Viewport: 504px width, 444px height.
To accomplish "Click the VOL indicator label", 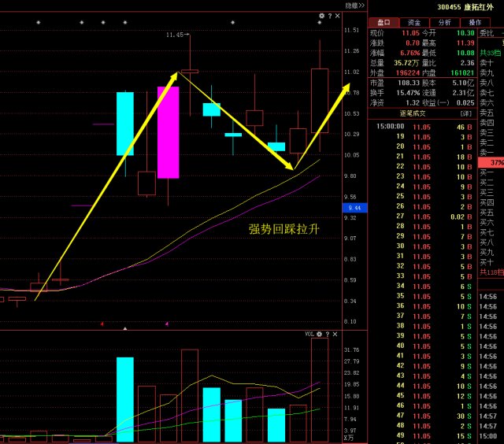I will pyautogui.click(x=309, y=334).
